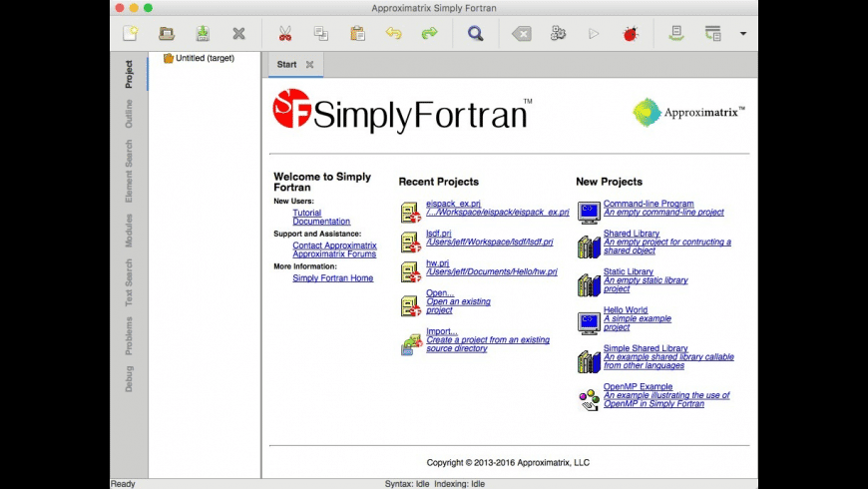Click the Paste clipboard icon

click(x=357, y=33)
